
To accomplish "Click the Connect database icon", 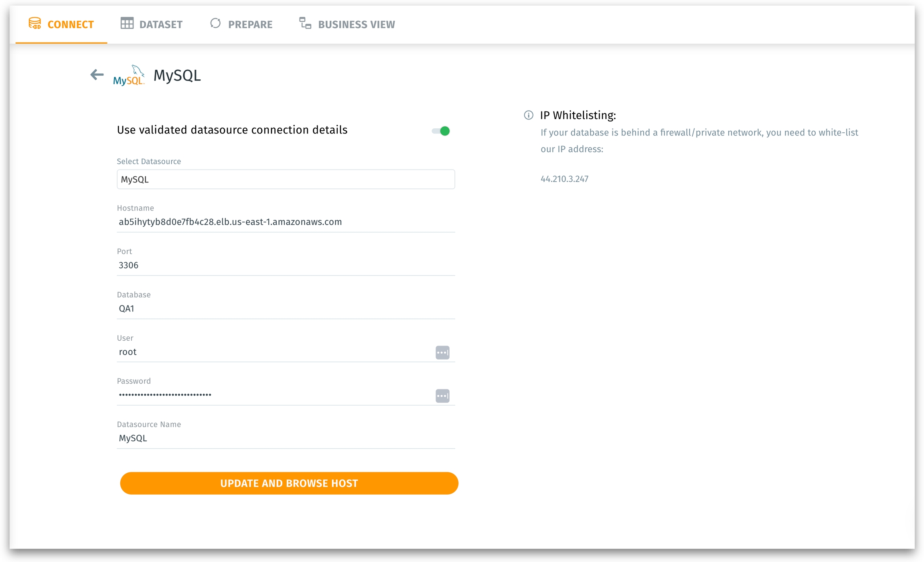I will pos(35,24).
